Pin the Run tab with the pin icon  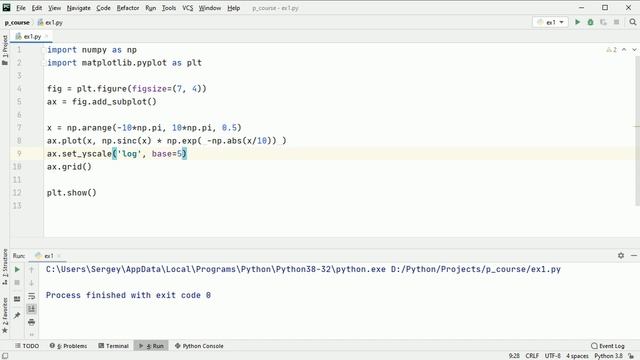pos(17,315)
